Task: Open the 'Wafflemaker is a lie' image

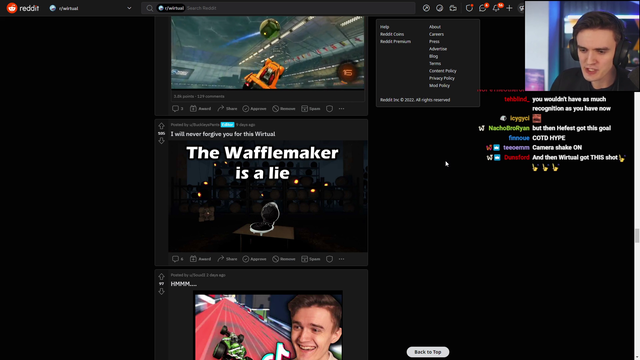Action: (x=268, y=196)
